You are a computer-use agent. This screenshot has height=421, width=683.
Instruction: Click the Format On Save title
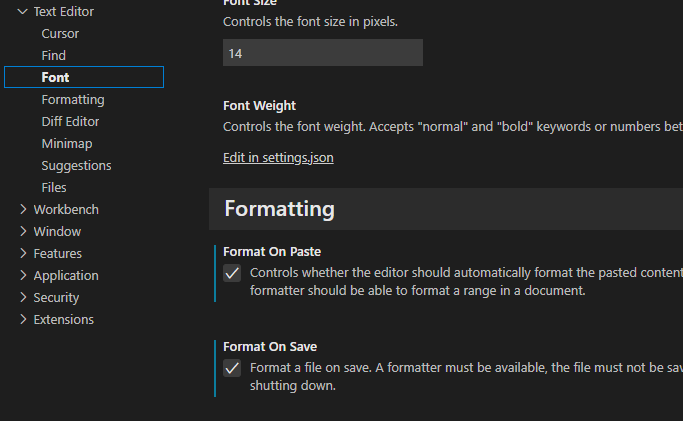[270, 347]
